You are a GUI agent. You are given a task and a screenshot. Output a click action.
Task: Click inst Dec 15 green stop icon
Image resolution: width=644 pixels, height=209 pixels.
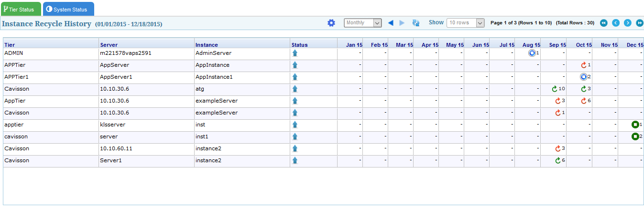click(x=635, y=125)
